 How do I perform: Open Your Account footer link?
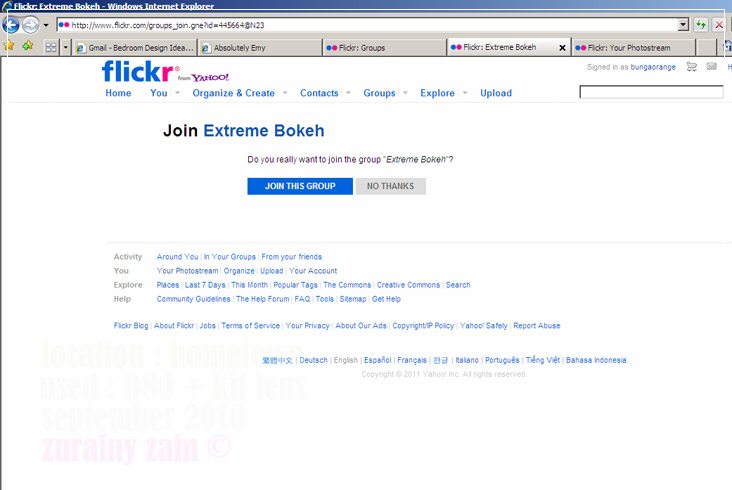click(313, 271)
